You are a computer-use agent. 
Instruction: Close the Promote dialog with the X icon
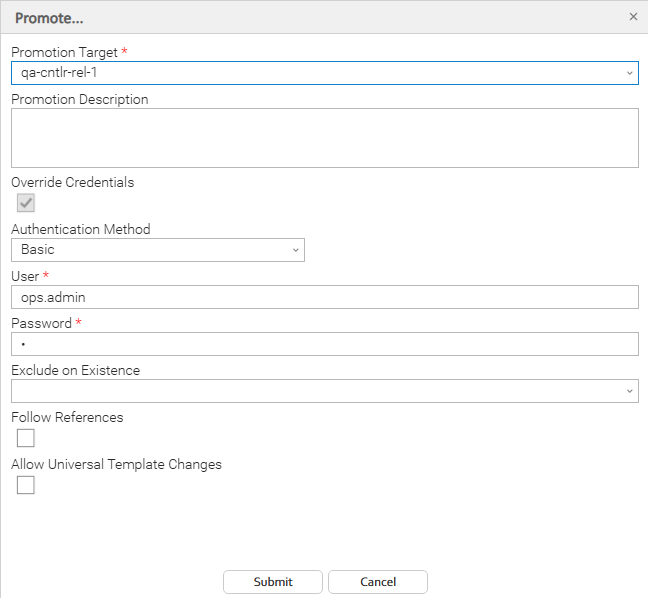(x=633, y=17)
